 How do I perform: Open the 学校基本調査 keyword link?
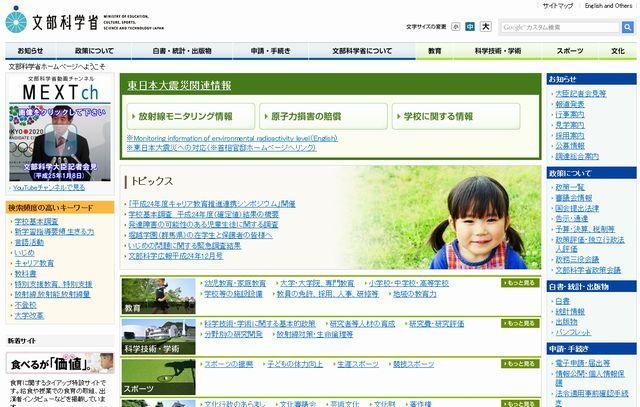pyautogui.click(x=36, y=222)
